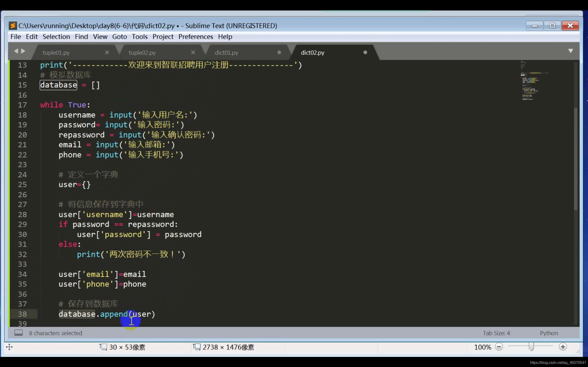The image size is (588, 367).
Task: Open Tab Size: 4 selector
Action: click(496, 333)
